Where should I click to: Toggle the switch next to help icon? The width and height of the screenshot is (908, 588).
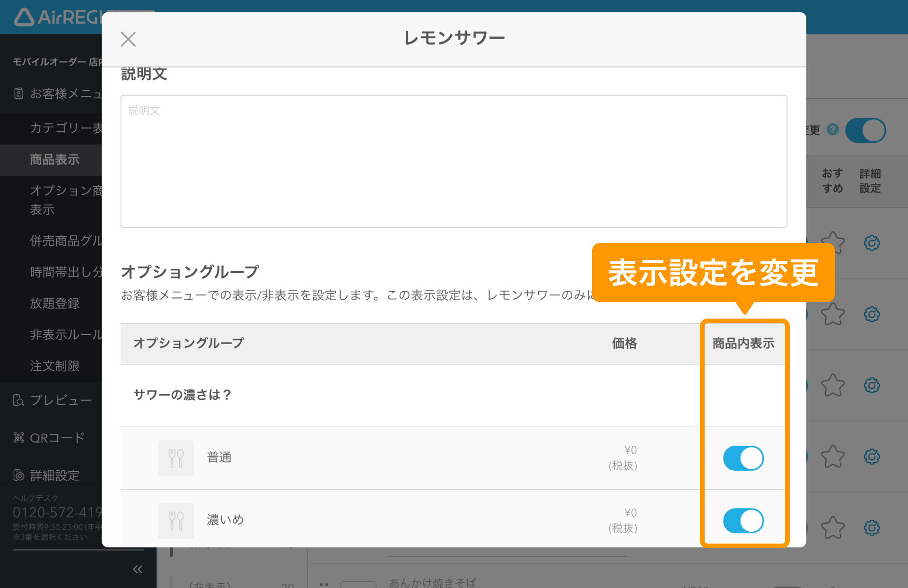(865, 130)
